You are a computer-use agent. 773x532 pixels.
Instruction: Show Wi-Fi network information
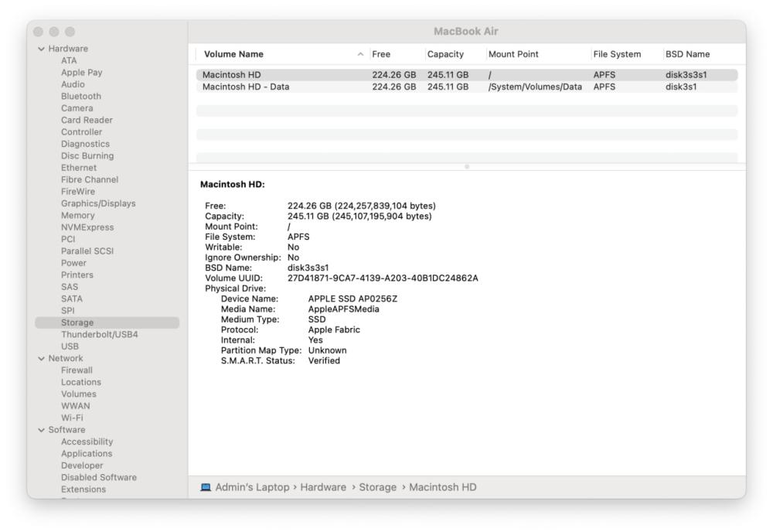pos(73,418)
